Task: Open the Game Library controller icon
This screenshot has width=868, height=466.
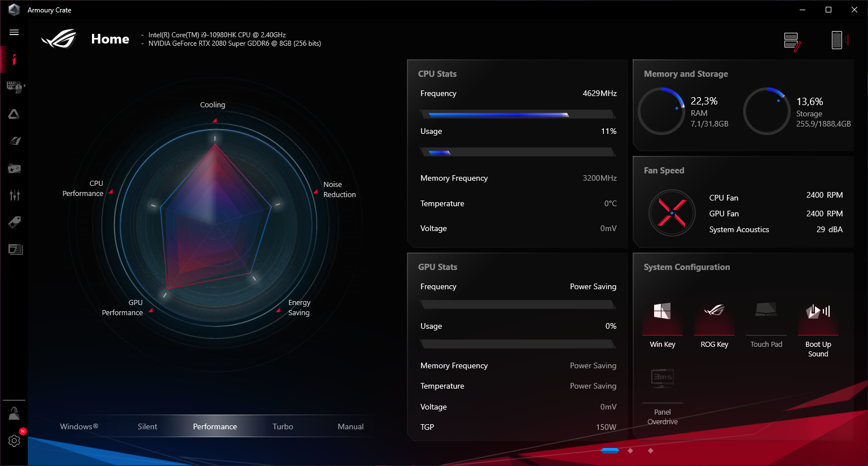Action: point(14,168)
